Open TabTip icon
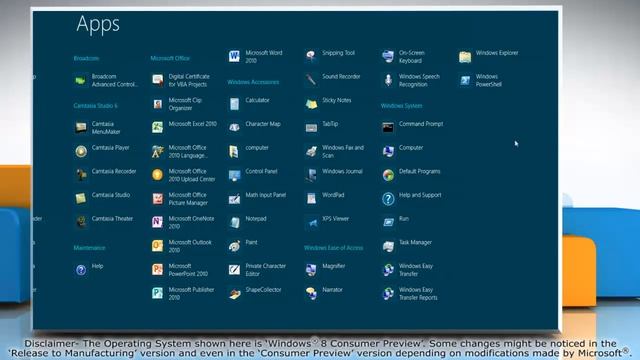This screenshot has width=640, height=360. pyautogui.click(x=311, y=128)
